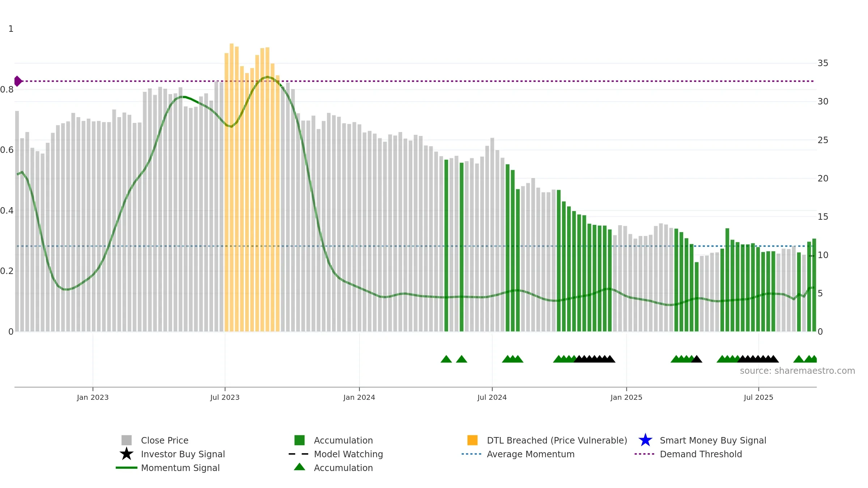Screen dimensions: 868x488
Task: Click the source: sharemaestro.com text
Action: click(797, 371)
